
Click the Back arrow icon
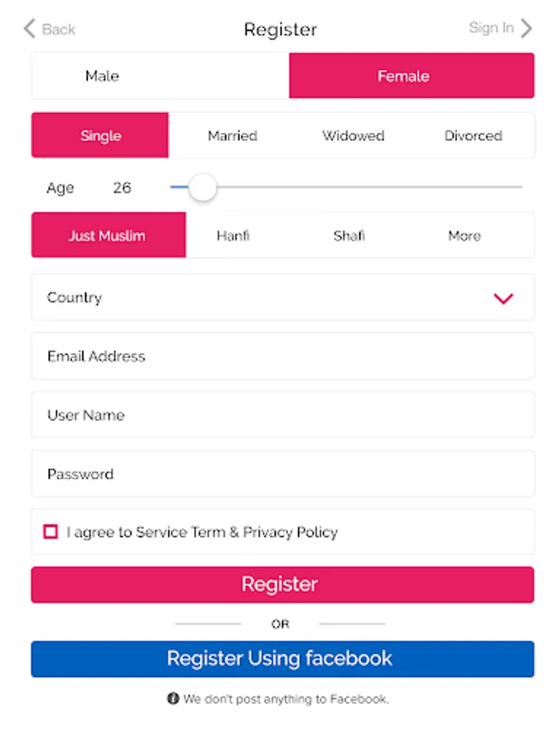pyautogui.click(x=29, y=29)
